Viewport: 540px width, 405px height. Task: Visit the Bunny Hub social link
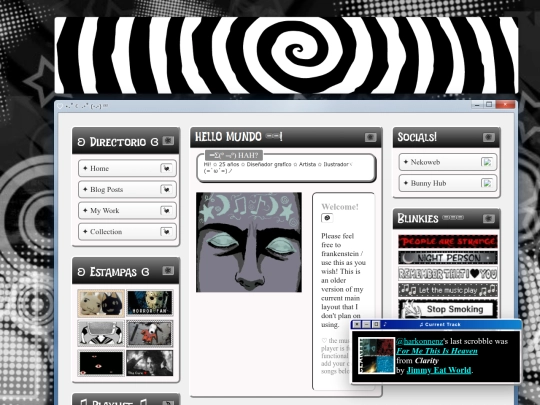[448, 183]
